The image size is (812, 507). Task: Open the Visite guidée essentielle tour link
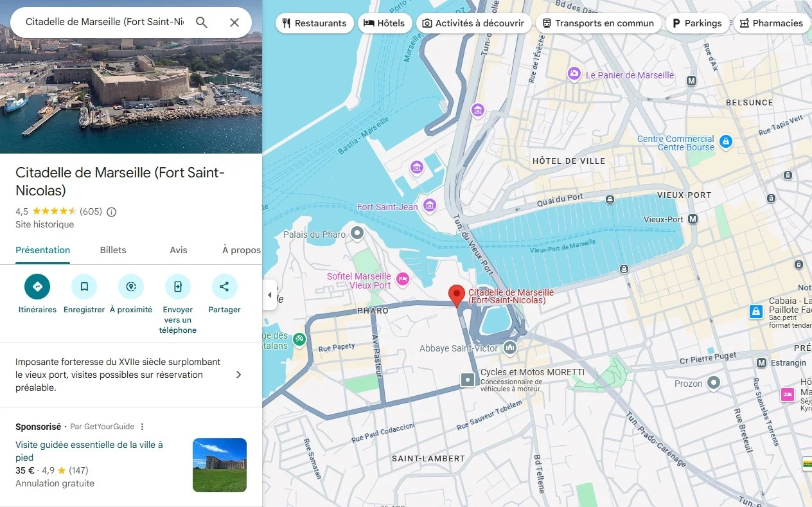(90, 444)
